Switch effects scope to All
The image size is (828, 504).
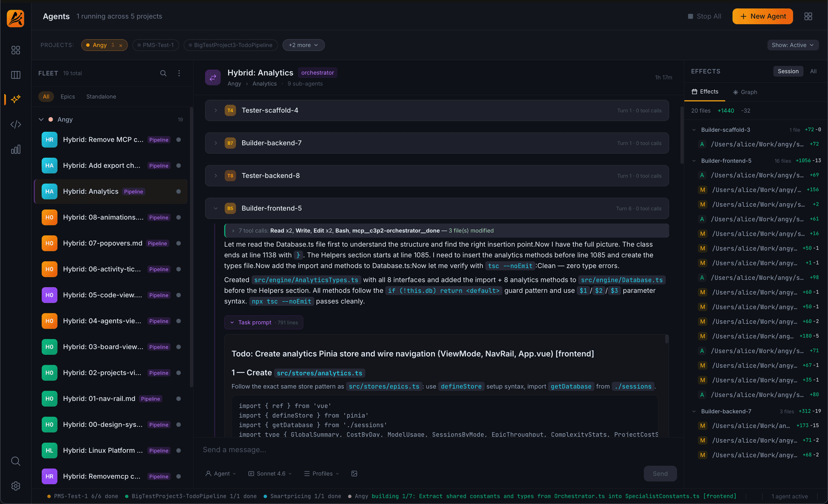(813, 71)
